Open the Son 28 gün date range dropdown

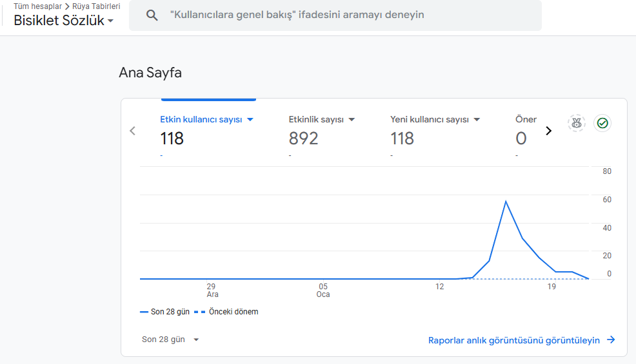pos(170,340)
